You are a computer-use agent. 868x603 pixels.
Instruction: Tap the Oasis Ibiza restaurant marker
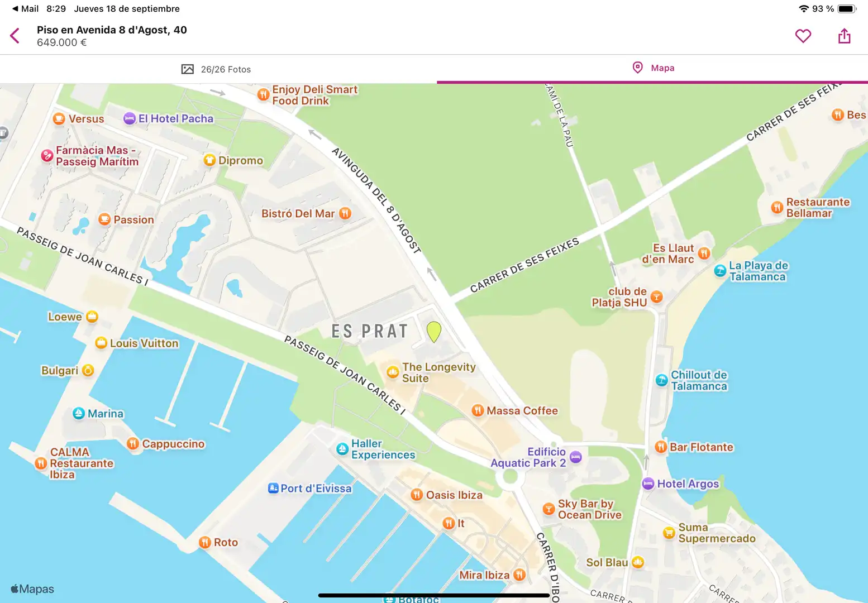click(417, 495)
